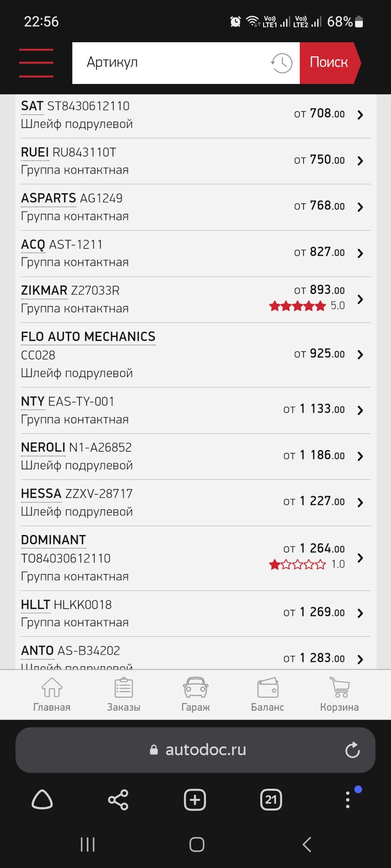Focus the Артикул search field
This screenshot has height=868, width=391.
click(x=176, y=63)
